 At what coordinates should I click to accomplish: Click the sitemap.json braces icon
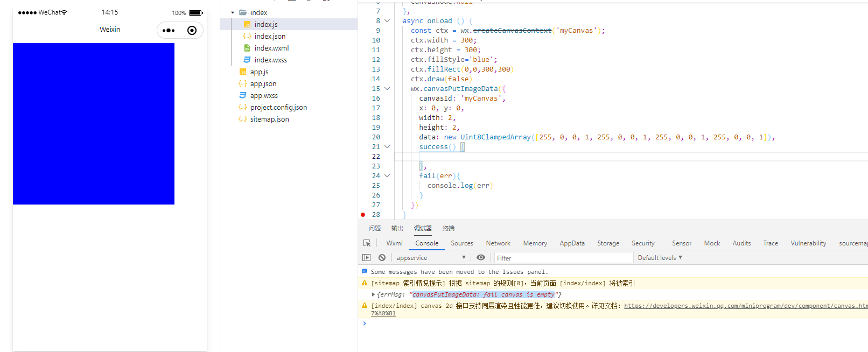coord(243,119)
